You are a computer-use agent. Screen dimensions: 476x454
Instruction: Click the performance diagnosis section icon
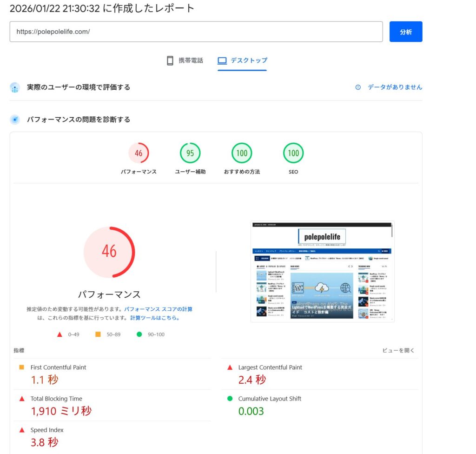click(14, 120)
